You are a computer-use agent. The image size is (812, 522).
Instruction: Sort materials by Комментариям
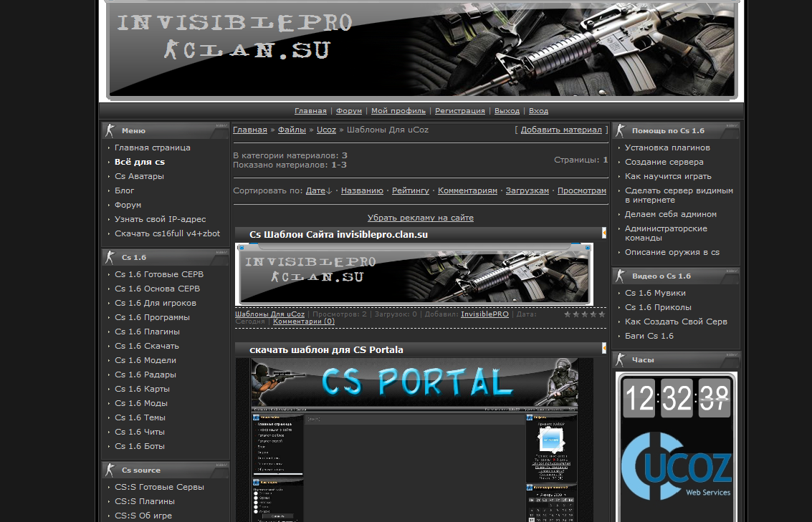pos(467,191)
